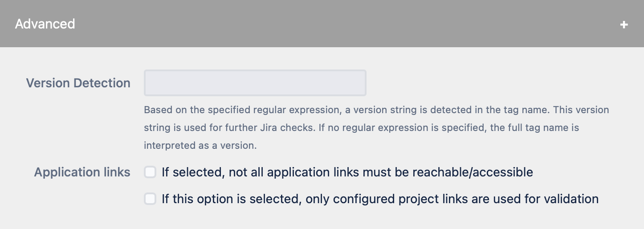Collapse the section via the Advanced title
This screenshot has height=229, width=644.
45,24
